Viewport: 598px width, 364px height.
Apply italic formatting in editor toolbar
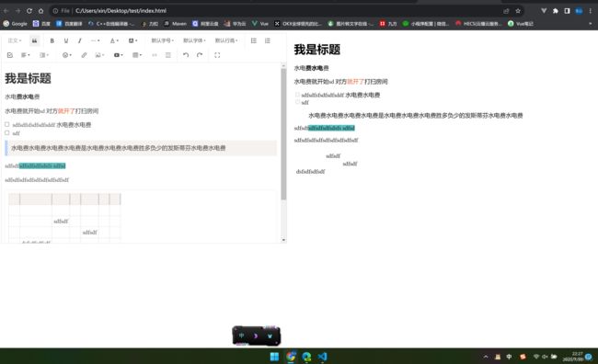pos(79,40)
